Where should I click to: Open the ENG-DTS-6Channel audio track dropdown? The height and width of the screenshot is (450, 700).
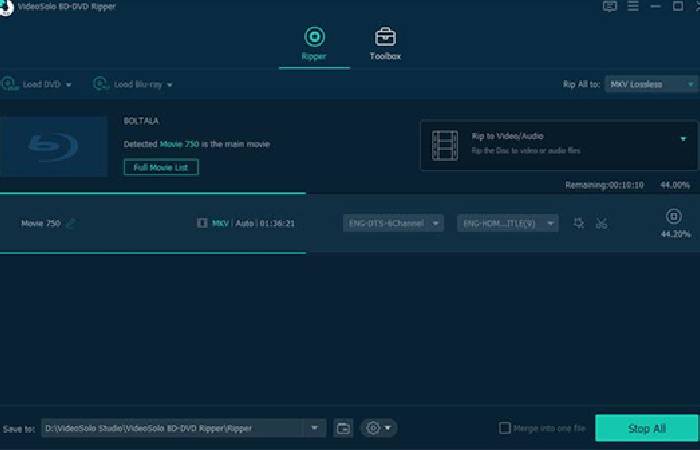393,223
